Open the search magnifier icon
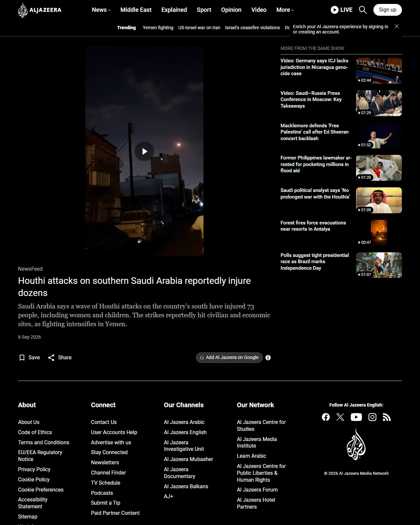Screen dimensions: 420x525 point(363,10)
